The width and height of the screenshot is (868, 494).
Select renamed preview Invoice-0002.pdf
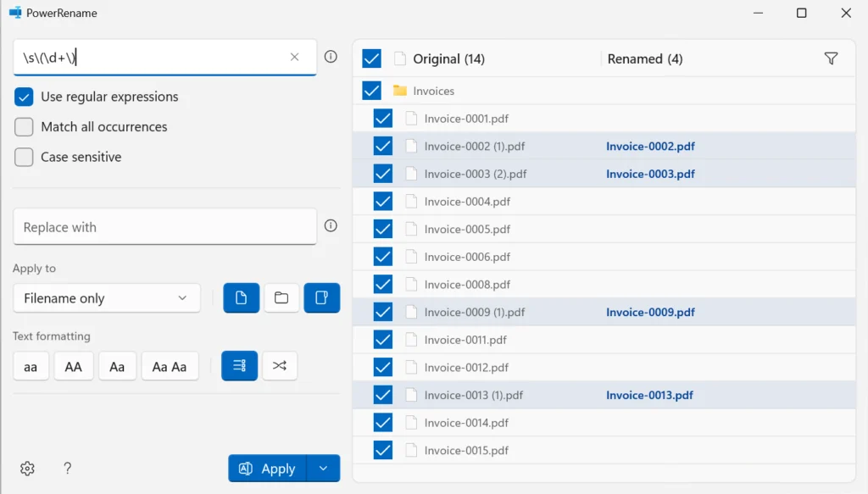(650, 146)
